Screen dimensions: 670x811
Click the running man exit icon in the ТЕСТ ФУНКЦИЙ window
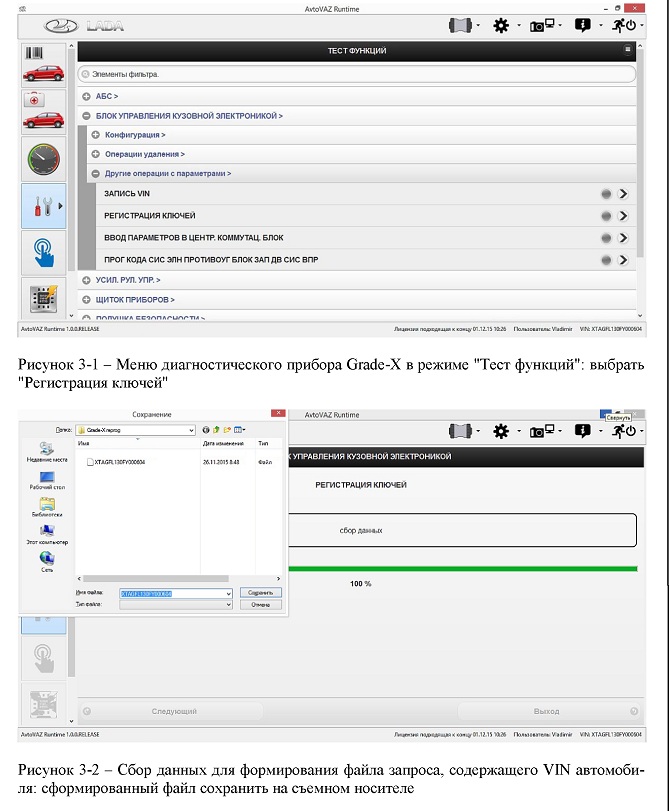pyautogui.click(x=623, y=25)
